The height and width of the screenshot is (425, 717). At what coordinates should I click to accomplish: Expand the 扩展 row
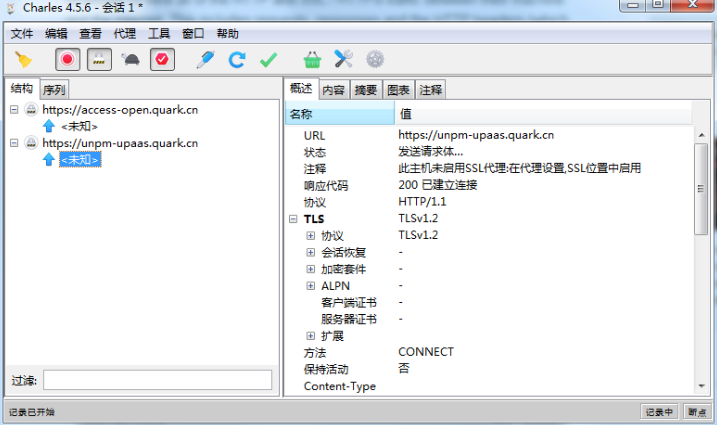(310, 336)
